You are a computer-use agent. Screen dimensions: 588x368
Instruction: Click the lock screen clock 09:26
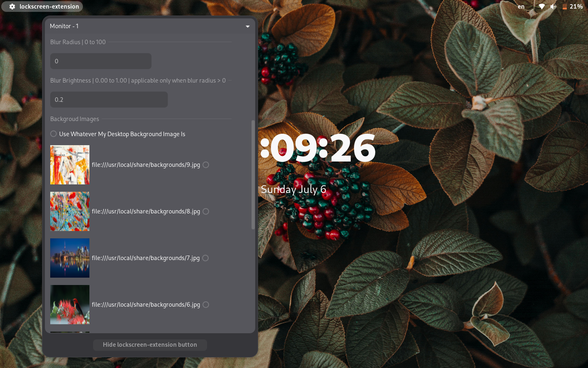[x=318, y=148]
